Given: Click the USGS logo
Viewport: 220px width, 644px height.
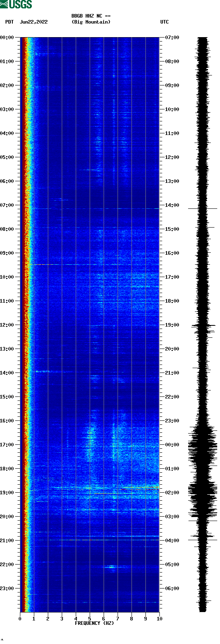Looking at the screenshot, I should pos(16,4).
